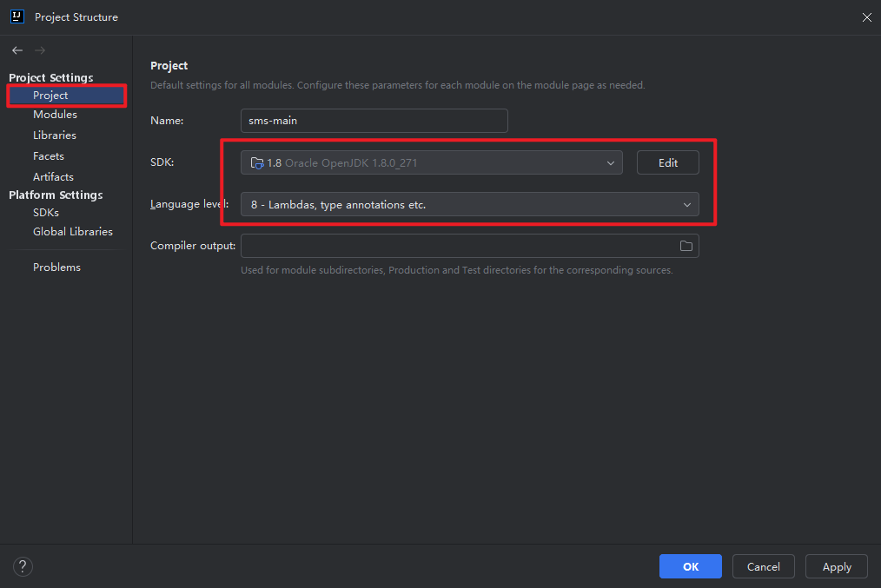Open the Libraries settings page

coord(55,135)
